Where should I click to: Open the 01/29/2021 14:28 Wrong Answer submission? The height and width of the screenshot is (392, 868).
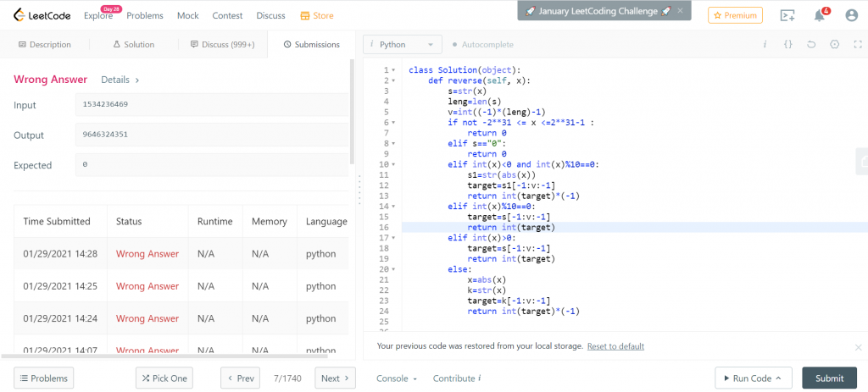click(147, 254)
